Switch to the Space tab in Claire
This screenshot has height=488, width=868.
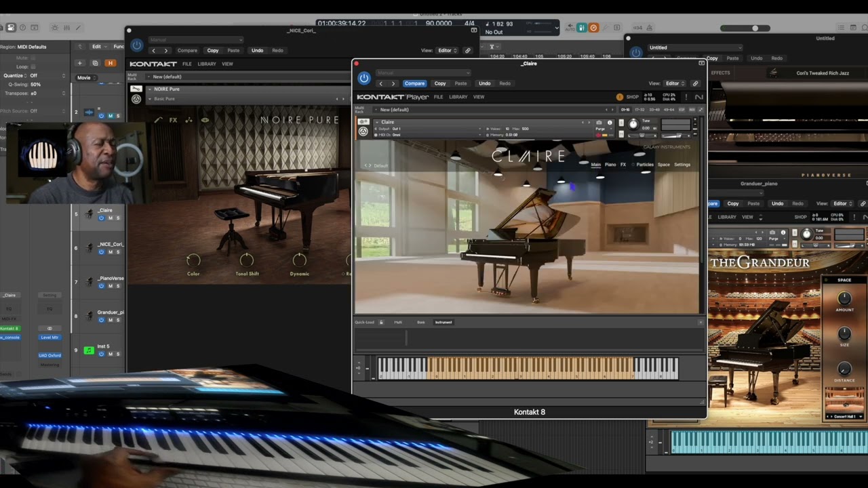coord(663,165)
